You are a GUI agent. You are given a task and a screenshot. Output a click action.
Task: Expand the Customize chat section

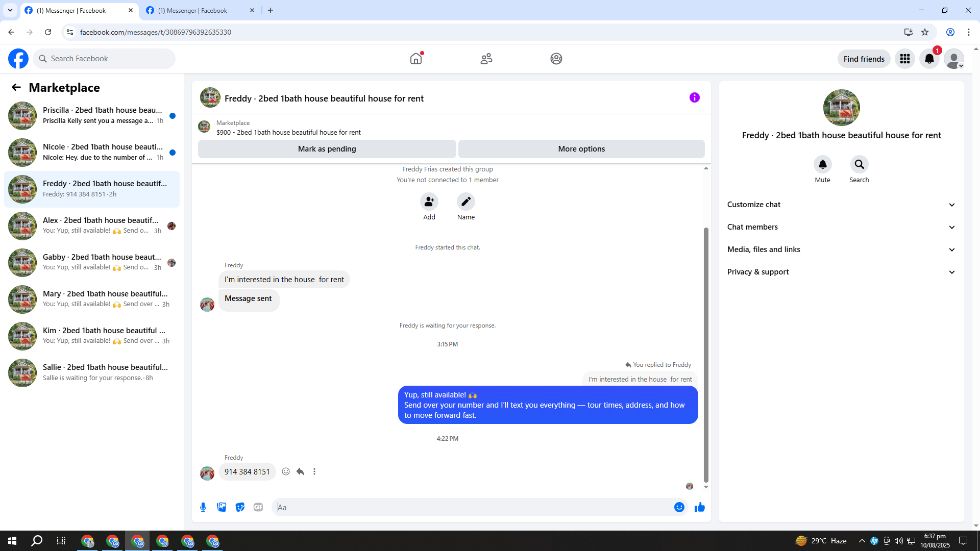click(841, 205)
